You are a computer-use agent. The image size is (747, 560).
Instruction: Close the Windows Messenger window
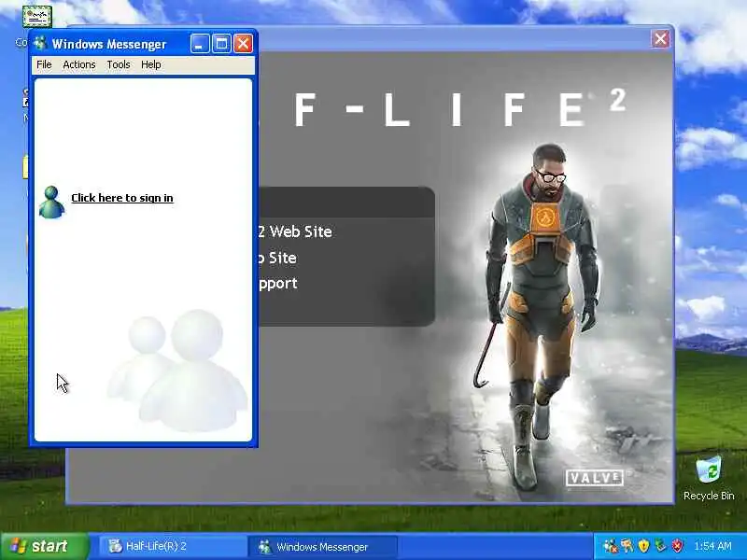click(243, 44)
